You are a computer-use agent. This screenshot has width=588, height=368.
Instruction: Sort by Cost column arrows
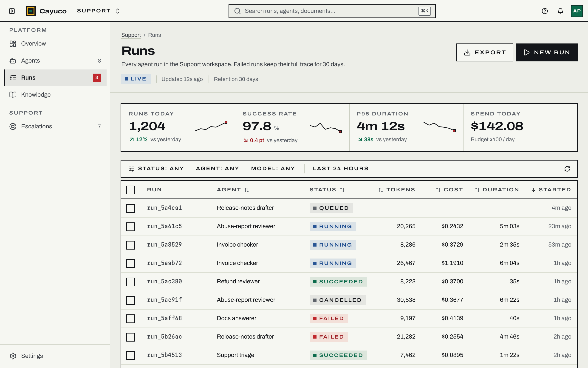[x=438, y=190]
